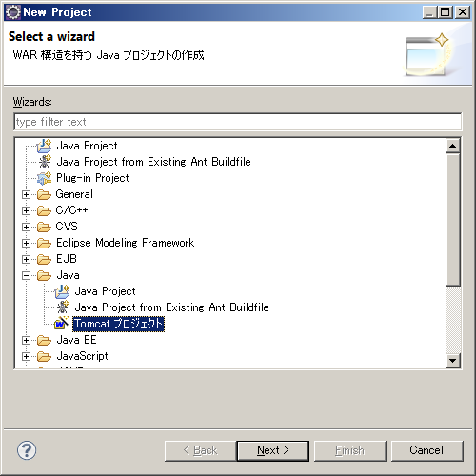476x476 pixels.
Task: Click the Java Project icon under the Java folder
Action: click(62, 291)
